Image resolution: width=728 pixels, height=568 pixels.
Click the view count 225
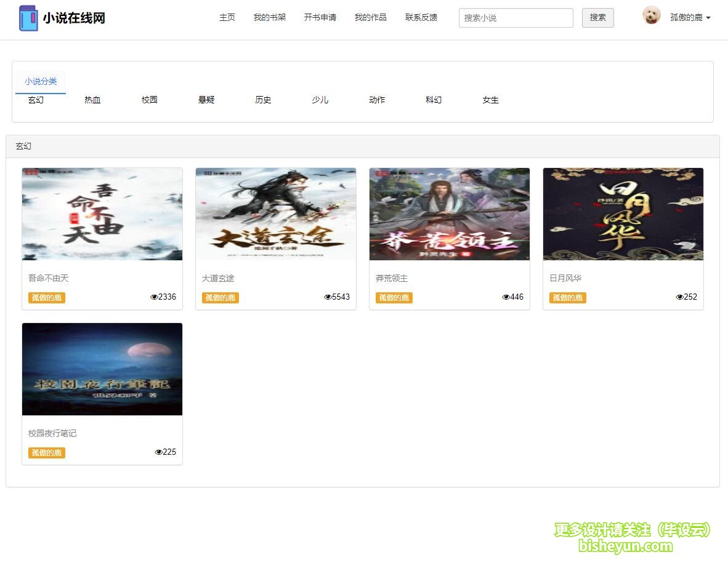click(x=169, y=452)
